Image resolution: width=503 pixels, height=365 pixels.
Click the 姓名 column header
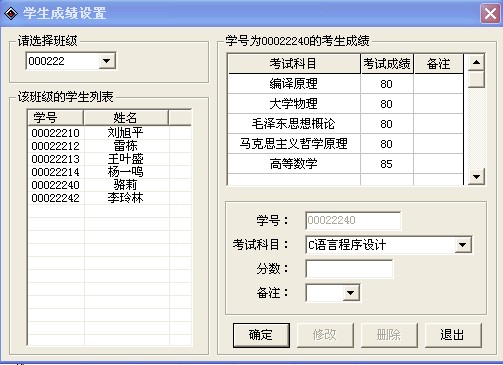(x=126, y=118)
